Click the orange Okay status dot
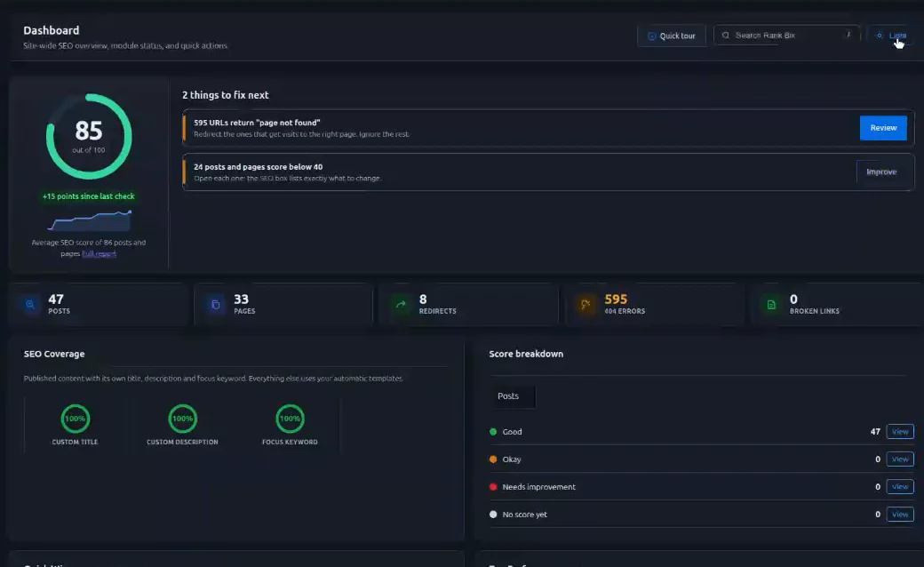Image resolution: width=924 pixels, height=567 pixels. pyautogui.click(x=493, y=459)
